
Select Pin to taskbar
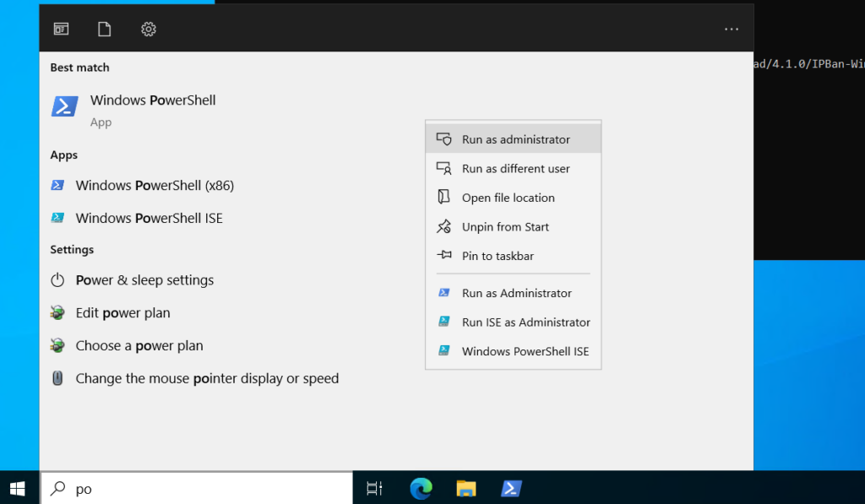pyautogui.click(x=513, y=256)
